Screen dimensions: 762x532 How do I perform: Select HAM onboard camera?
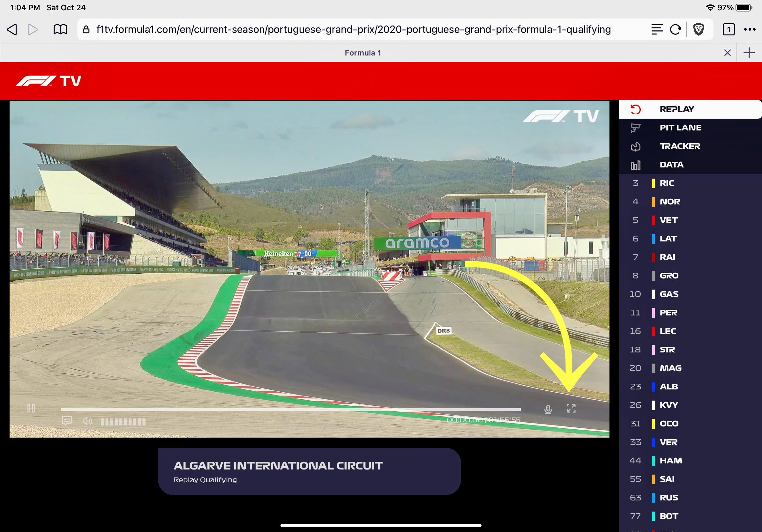click(x=690, y=461)
